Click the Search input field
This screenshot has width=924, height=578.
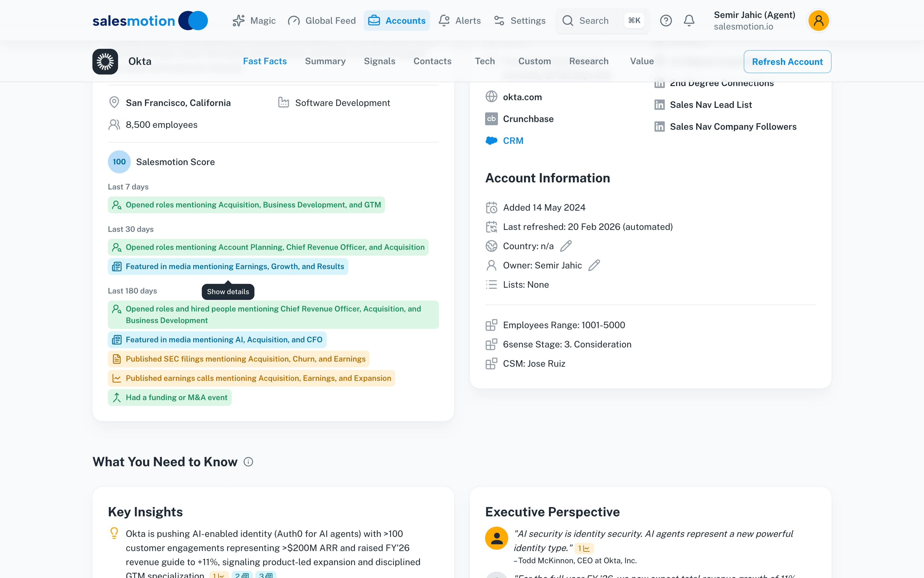(603, 21)
